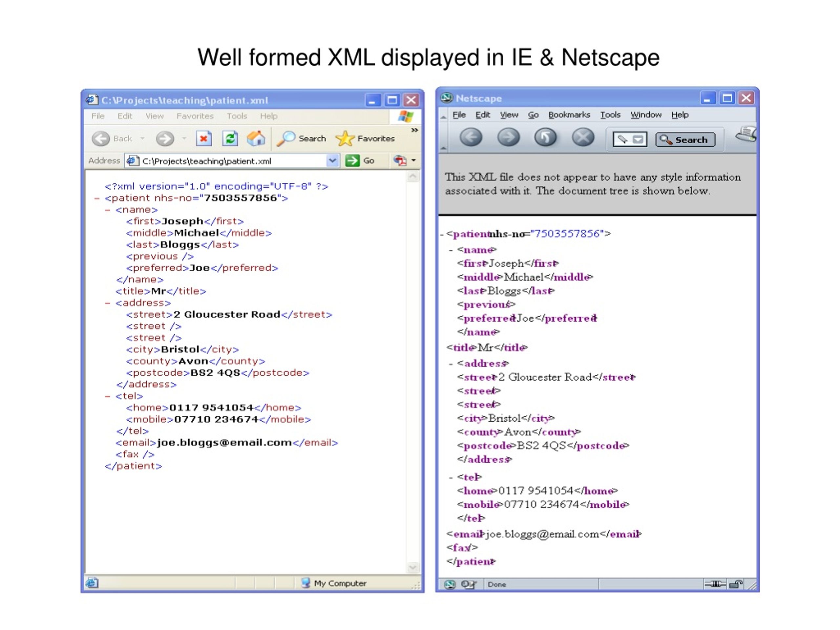The height and width of the screenshot is (630, 840).
Task: Open the IE Tools menu
Action: coord(237,116)
